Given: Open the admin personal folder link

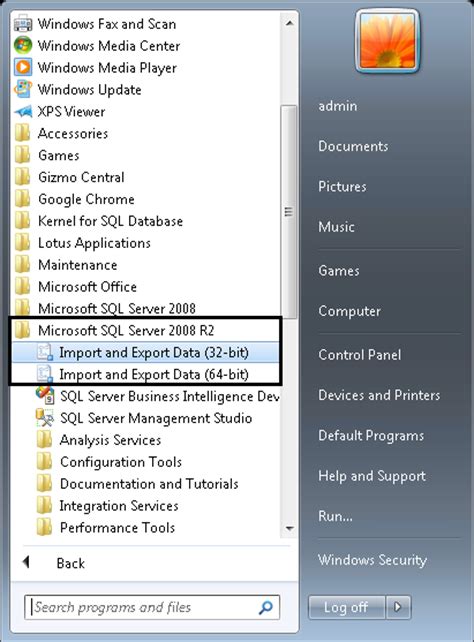Looking at the screenshot, I should [338, 106].
